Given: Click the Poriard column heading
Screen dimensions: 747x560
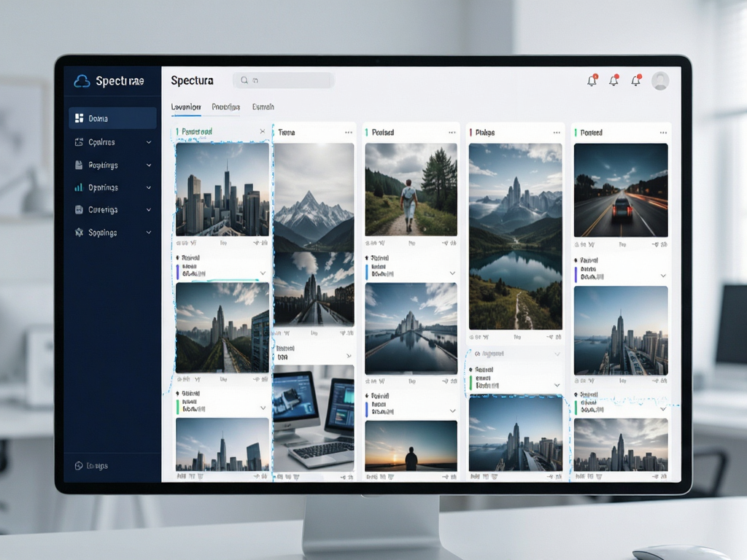Looking at the screenshot, I should pyautogui.click(x=382, y=133).
